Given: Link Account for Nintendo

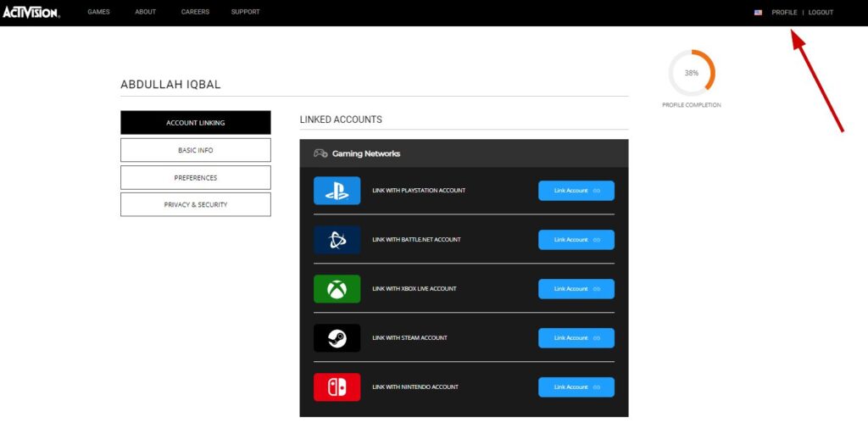Looking at the screenshot, I should coord(576,387).
